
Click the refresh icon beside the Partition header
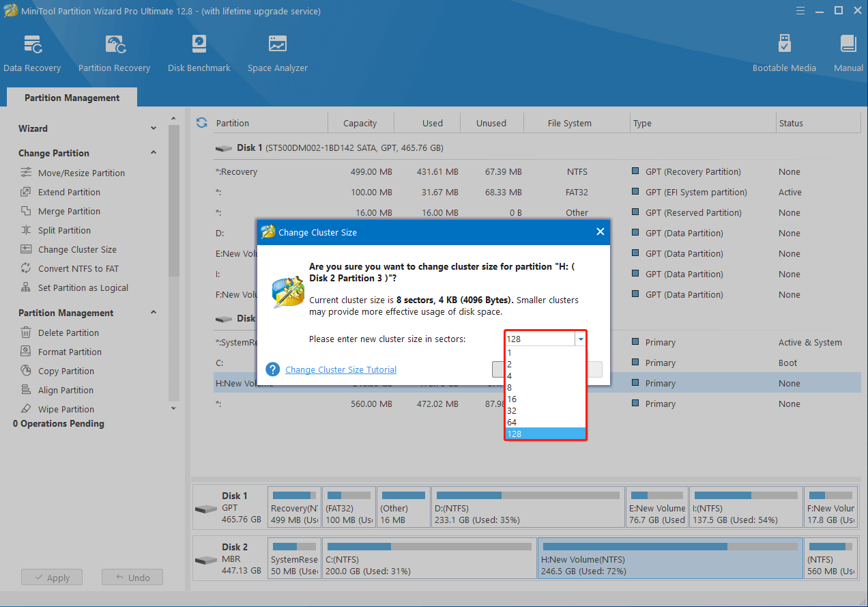point(201,123)
